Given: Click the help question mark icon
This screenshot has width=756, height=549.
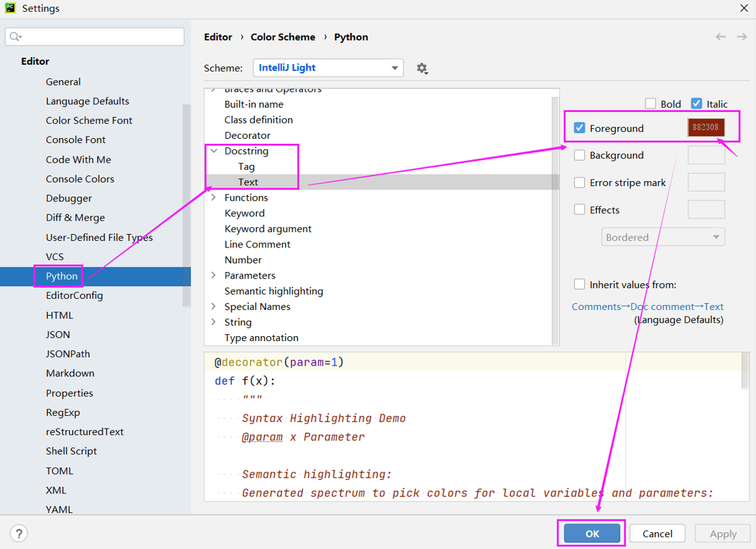Looking at the screenshot, I should [19, 533].
